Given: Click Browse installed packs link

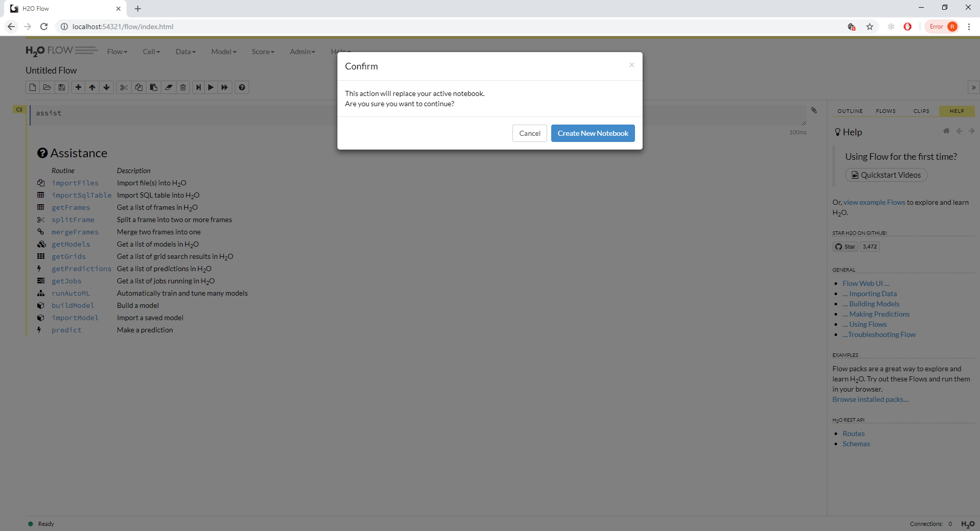Looking at the screenshot, I should pos(870,399).
